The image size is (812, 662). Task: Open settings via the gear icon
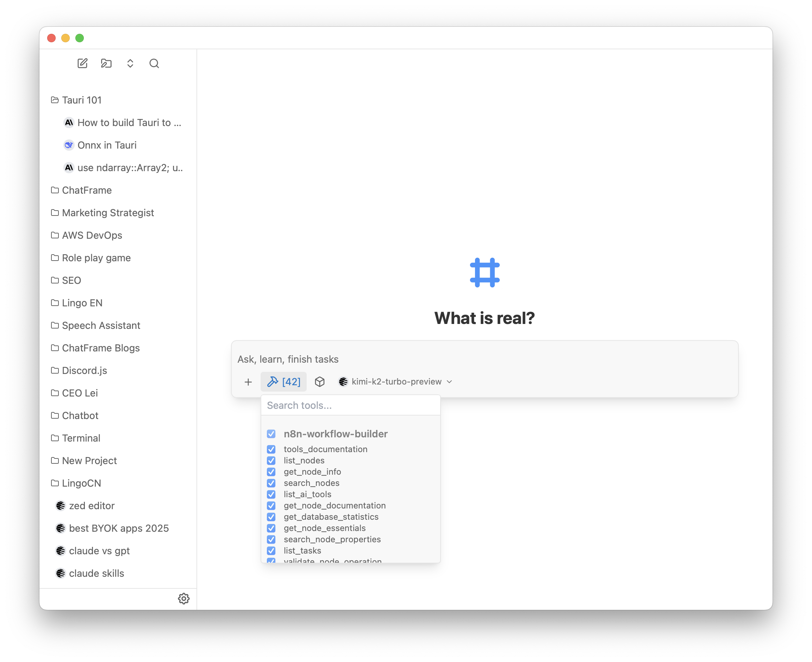click(x=184, y=598)
